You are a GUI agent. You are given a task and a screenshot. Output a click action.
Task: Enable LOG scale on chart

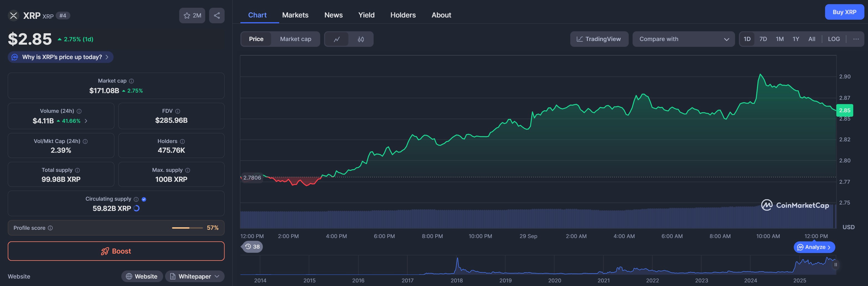[834, 39]
